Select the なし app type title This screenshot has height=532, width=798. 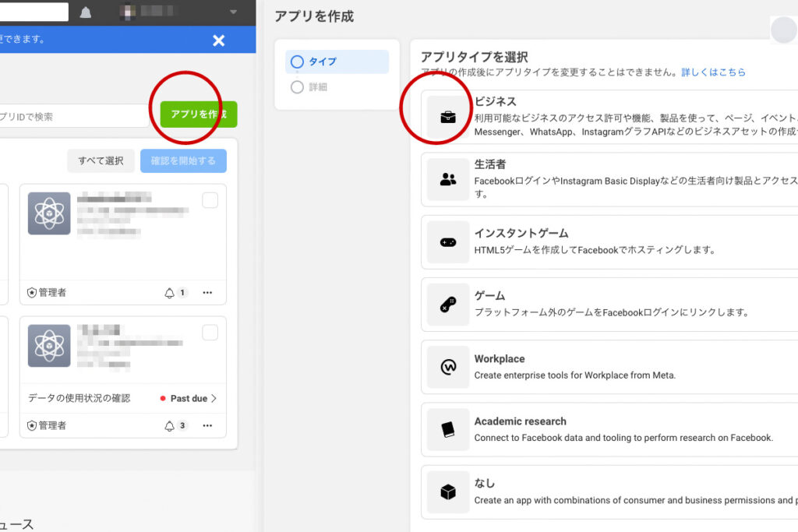click(485, 483)
